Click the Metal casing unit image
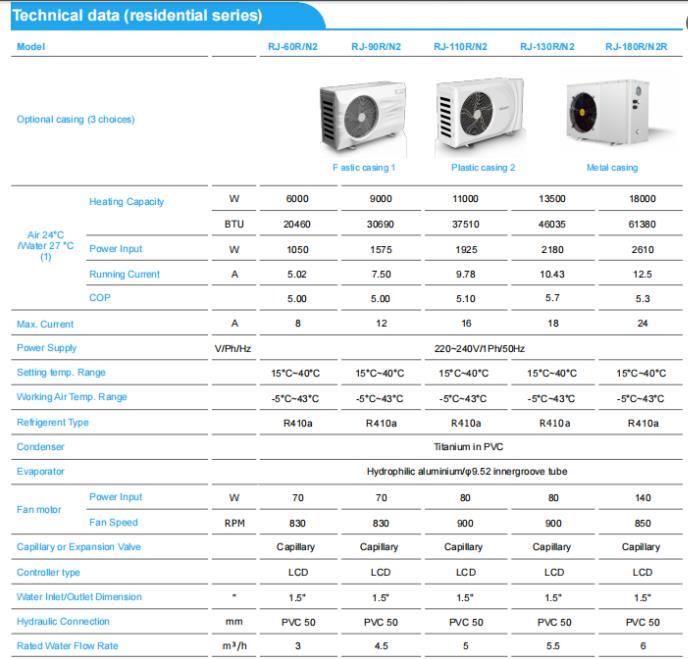The width and height of the screenshot is (688, 659). (x=610, y=112)
